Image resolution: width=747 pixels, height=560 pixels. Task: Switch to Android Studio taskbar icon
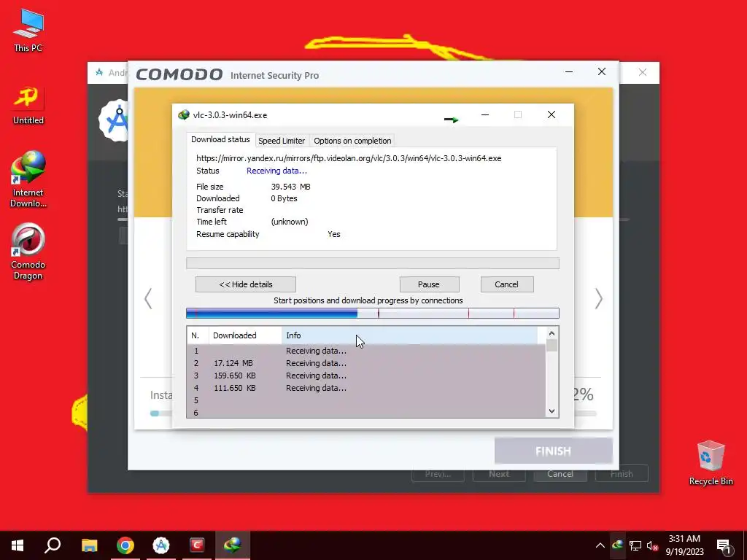point(161,545)
